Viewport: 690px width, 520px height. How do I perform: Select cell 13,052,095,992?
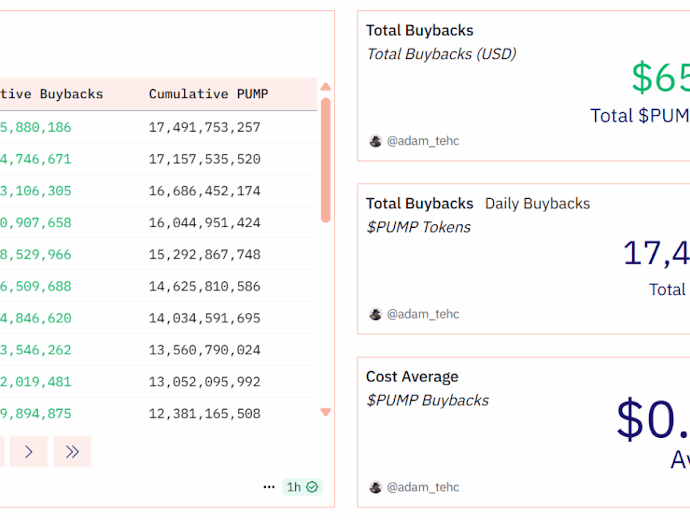click(x=205, y=382)
